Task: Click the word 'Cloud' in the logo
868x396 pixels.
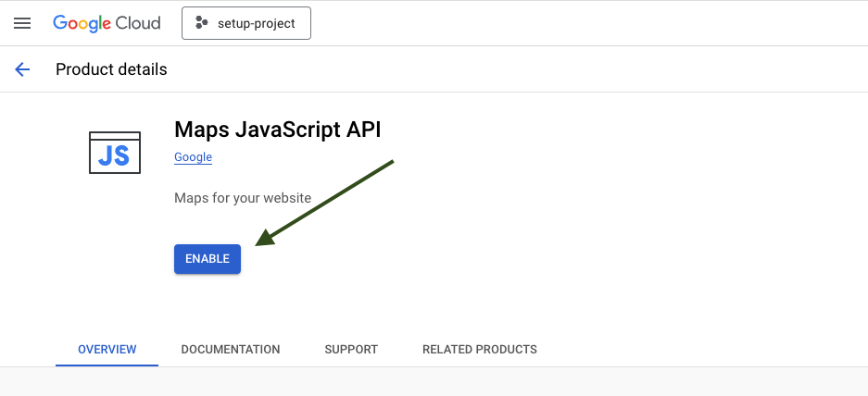Action: (138, 23)
